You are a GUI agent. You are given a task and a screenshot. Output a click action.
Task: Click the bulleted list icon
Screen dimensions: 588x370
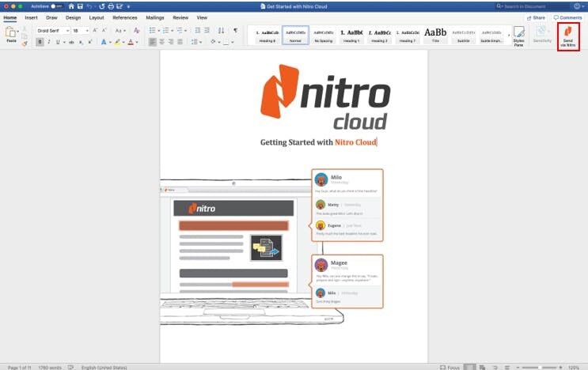152,30
